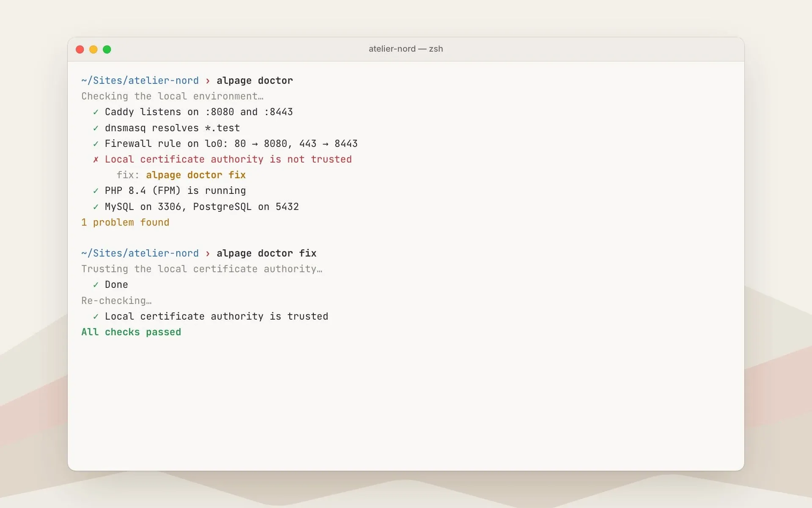Click 'Checking the local environment…' line

pos(172,96)
